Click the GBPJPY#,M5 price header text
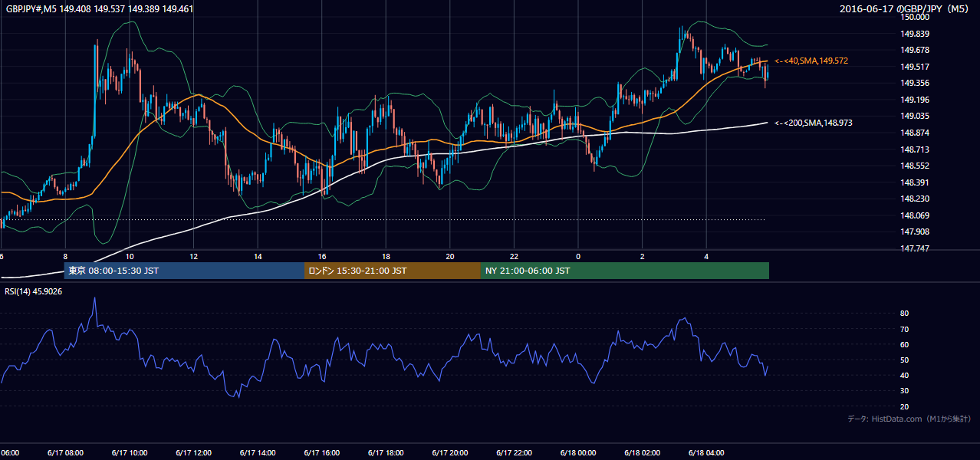 coord(100,9)
